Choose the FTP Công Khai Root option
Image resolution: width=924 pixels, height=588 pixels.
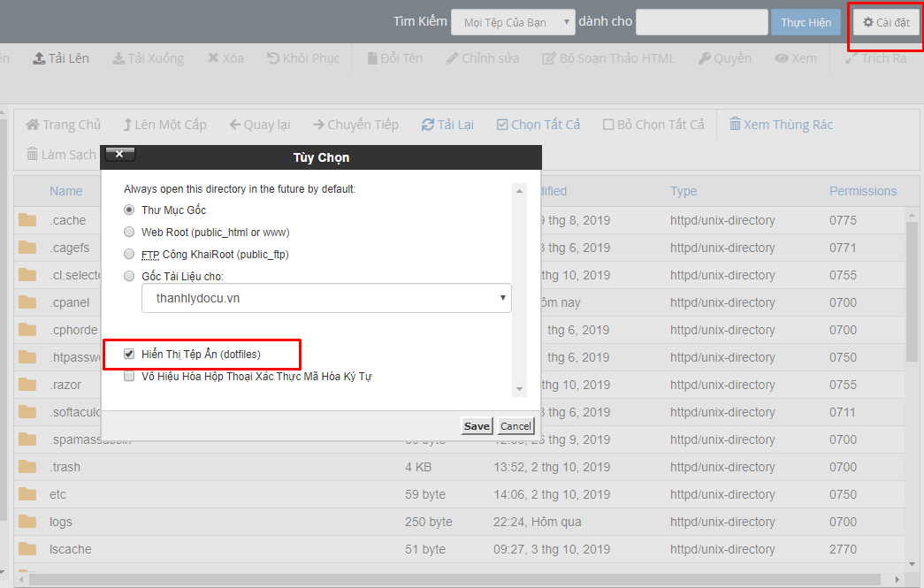click(x=129, y=254)
